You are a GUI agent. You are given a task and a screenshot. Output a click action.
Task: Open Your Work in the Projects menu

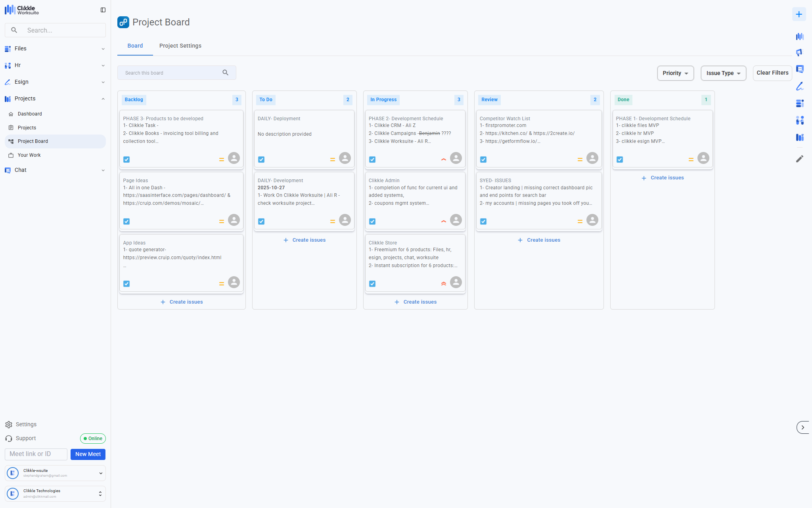click(x=29, y=155)
